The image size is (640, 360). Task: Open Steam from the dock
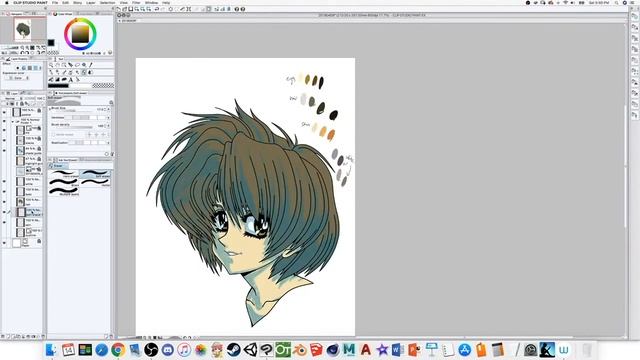pyautogui.click(x=233, y=350)
